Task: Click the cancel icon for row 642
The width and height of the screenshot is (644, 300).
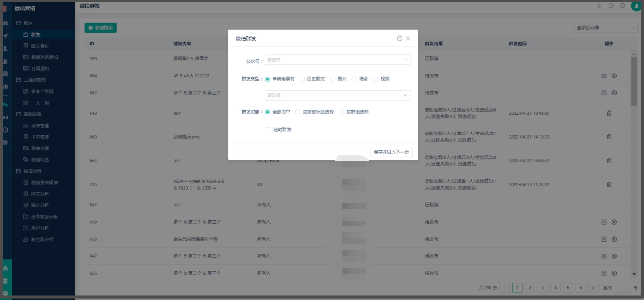Action: (x=614, y=256)
